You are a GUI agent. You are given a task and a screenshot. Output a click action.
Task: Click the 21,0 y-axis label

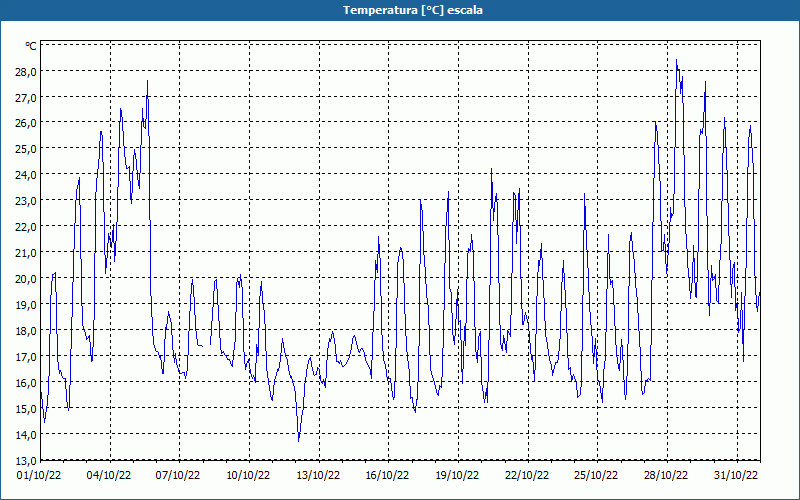(26, 253)
